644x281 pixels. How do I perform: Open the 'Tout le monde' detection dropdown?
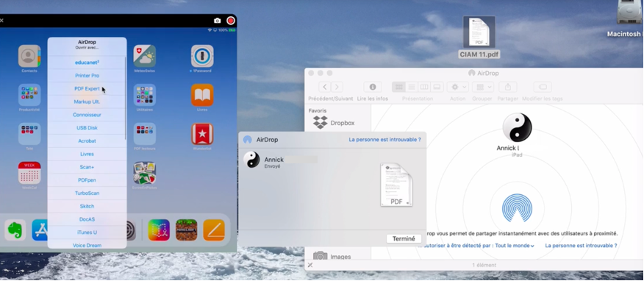pyautogui.click(x=515, y=246)
